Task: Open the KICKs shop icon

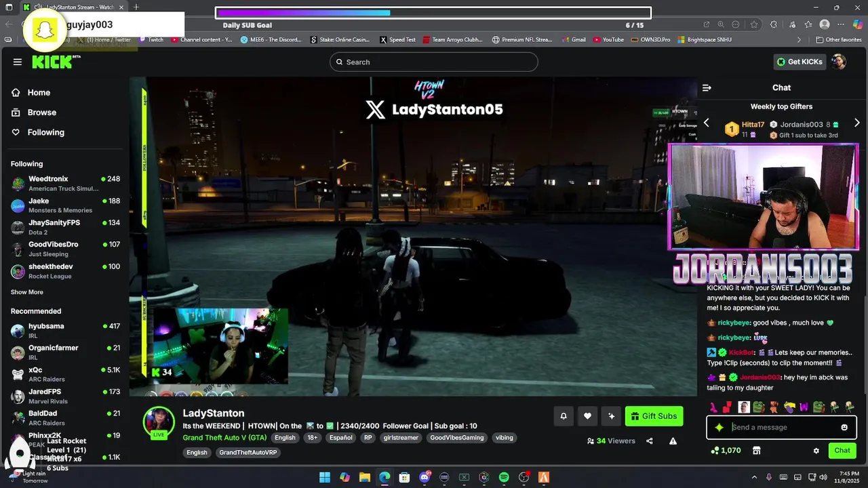Action: pos(756,450)
